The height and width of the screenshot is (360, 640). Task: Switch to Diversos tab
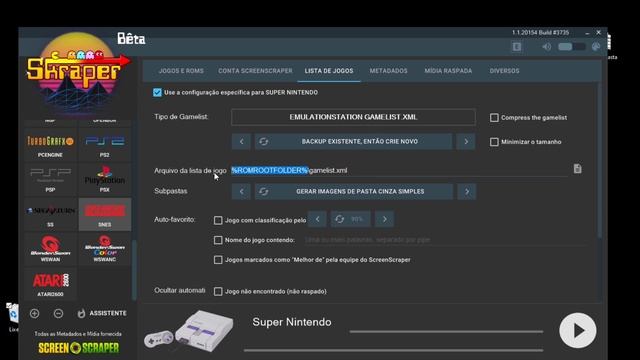coord(504,71)
